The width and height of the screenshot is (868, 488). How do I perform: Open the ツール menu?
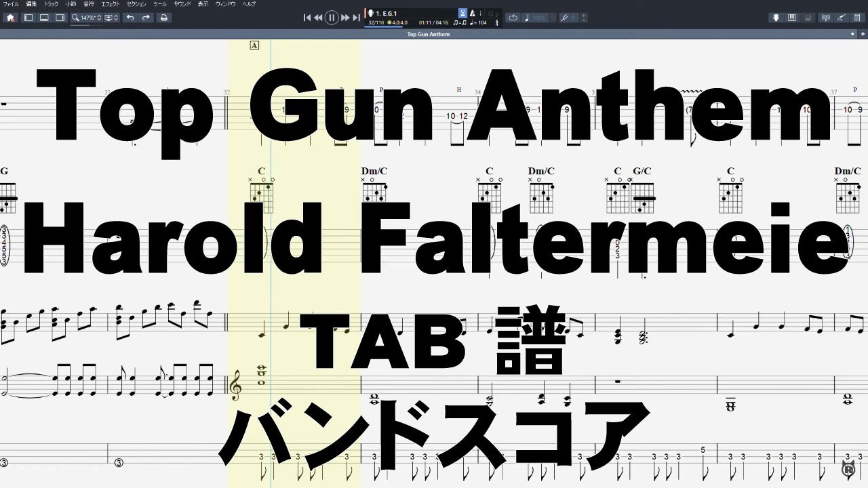coord(160,3)
